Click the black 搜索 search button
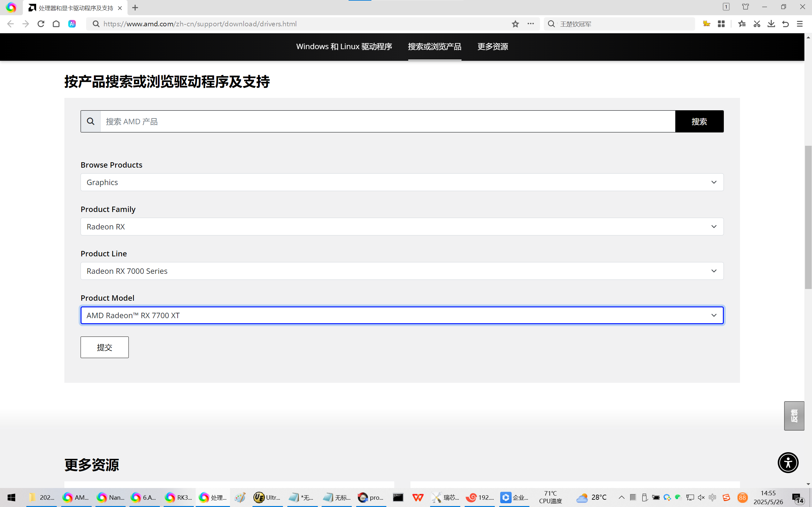Image resolution: width=812 pixels, height=507 pixels. coord(699,121)
